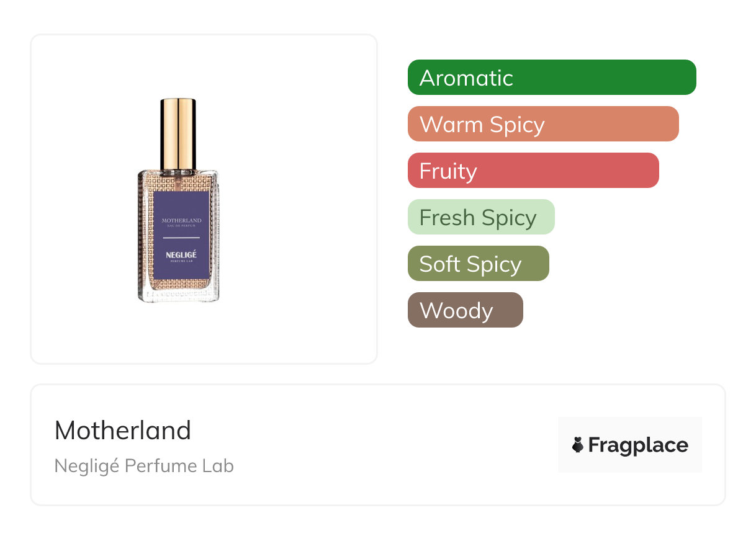The image size is (756, 536).
Task: Click the Fragplace bottle logo icon
Action: click(578, 445)
